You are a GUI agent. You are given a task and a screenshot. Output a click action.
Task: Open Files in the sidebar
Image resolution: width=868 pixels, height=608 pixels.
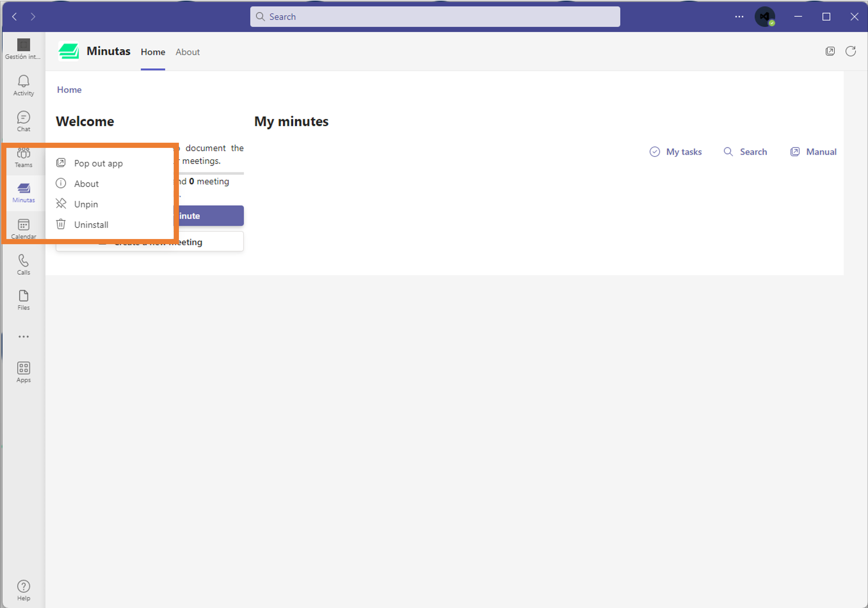[23, 300]
